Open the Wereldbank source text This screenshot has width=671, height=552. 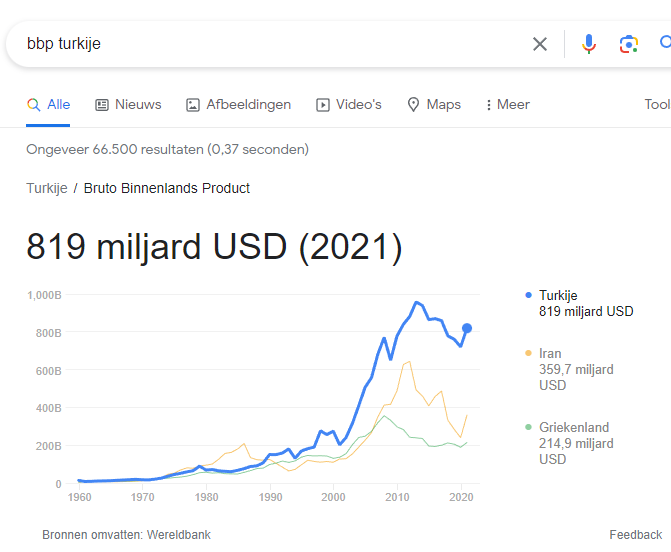click(x=179, y=535)
